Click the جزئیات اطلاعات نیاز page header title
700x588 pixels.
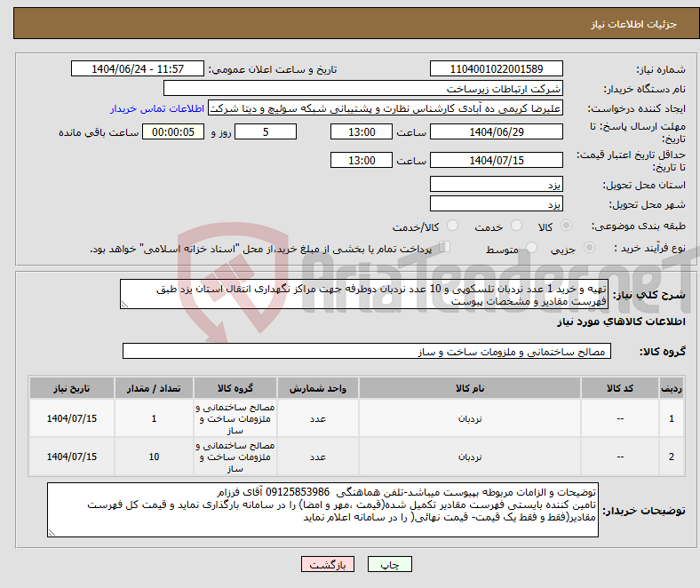coord(634,24)
